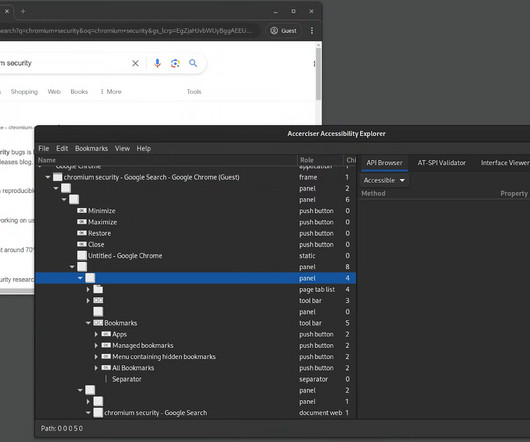Screen dimensions: 530x442
Task: Click the page tab list folder icon
Action: [98, 289]
